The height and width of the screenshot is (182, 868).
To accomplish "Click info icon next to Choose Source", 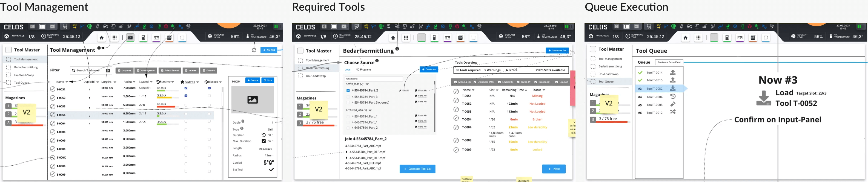I will click(x=377, y=61).
